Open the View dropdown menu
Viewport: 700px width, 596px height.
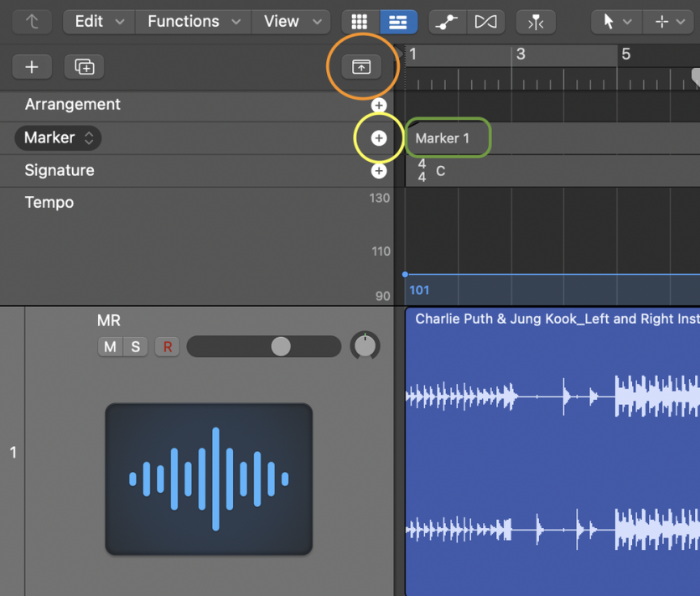pos(292,22)
